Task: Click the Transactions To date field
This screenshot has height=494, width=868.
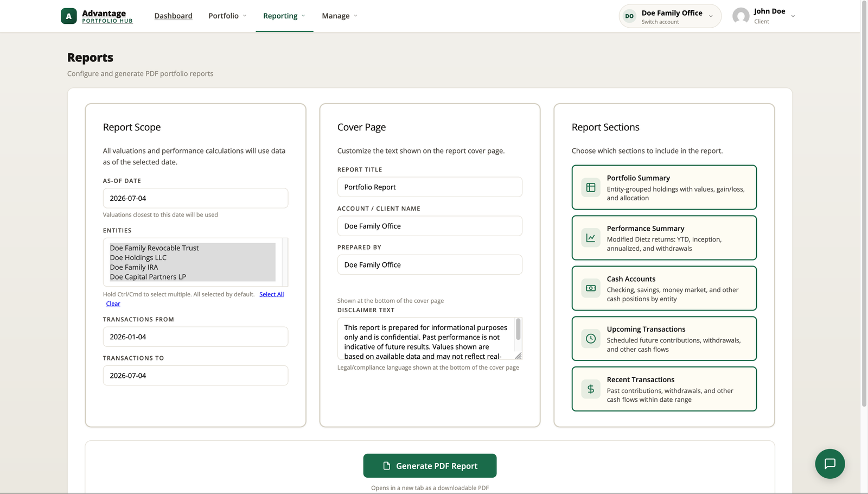Action: (195, 375)
